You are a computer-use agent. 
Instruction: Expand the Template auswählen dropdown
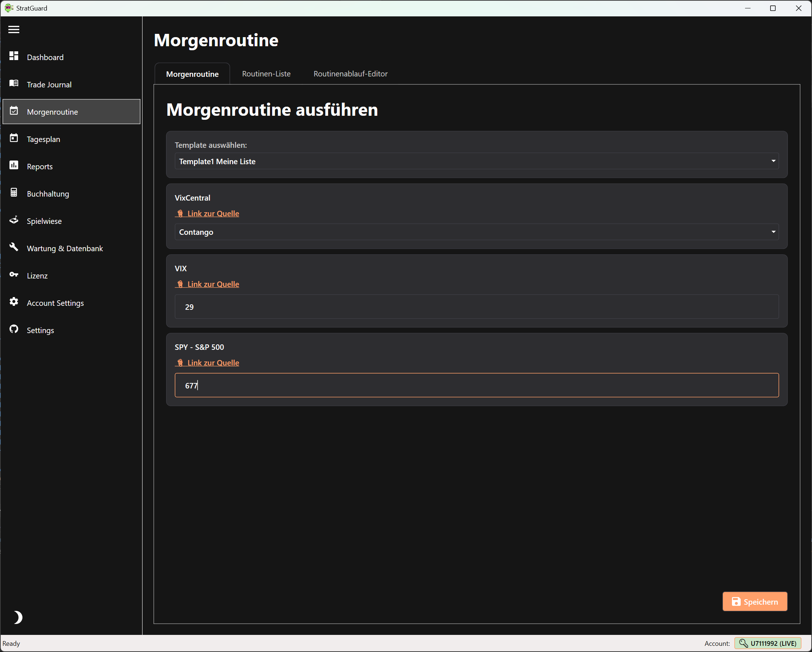(477, 161)
